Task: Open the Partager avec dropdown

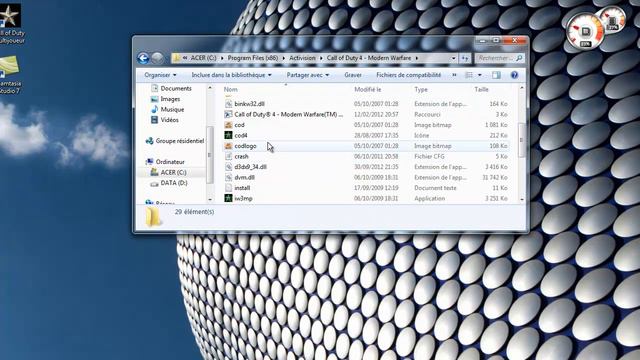Action: (308, 75)
